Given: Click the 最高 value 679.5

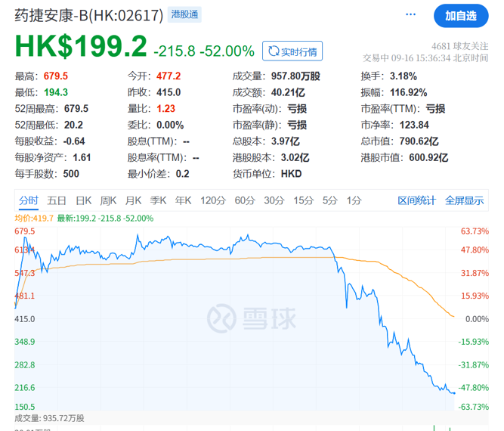Looking at the screenshot, I should coord(56,76).
